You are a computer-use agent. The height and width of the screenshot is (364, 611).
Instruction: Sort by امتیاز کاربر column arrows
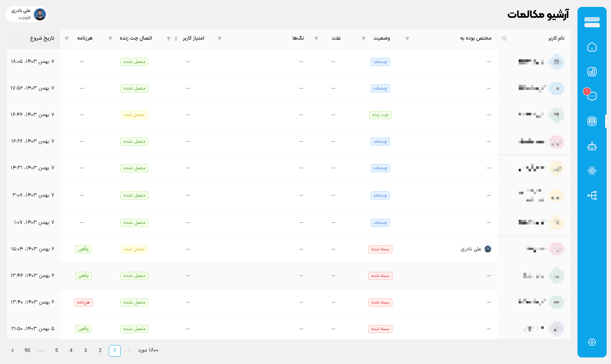click(x=176, y=39)
